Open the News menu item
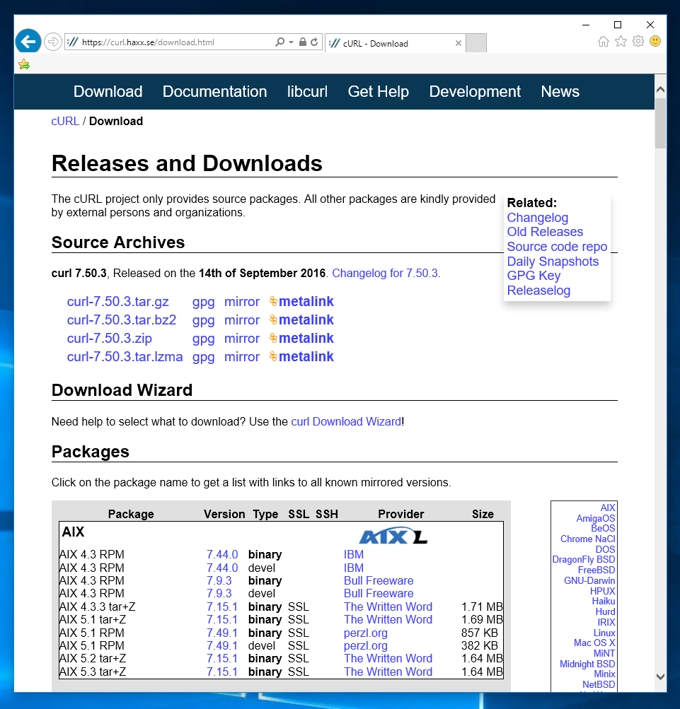The width and height of the screenshot is (680, 709). [x=560, y=92]
